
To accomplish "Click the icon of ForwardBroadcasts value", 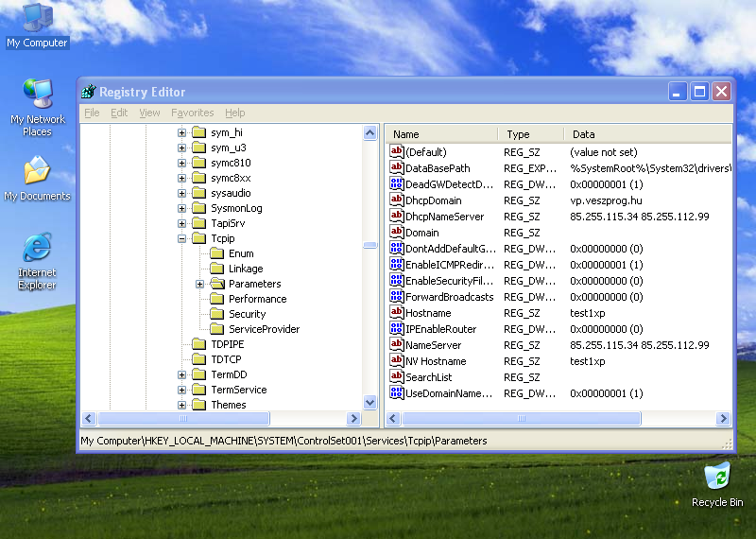I will coord(396,296).
